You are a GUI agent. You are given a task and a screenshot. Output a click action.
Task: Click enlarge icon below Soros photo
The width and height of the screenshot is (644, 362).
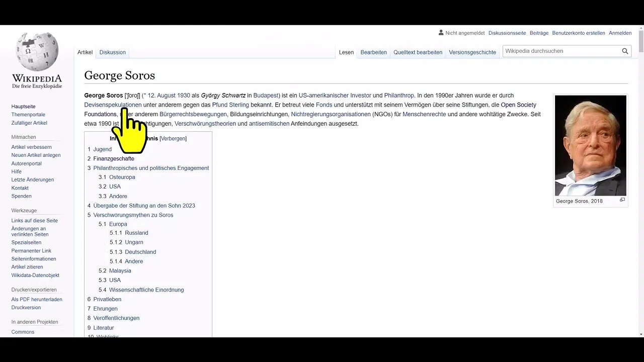[622, 200]
